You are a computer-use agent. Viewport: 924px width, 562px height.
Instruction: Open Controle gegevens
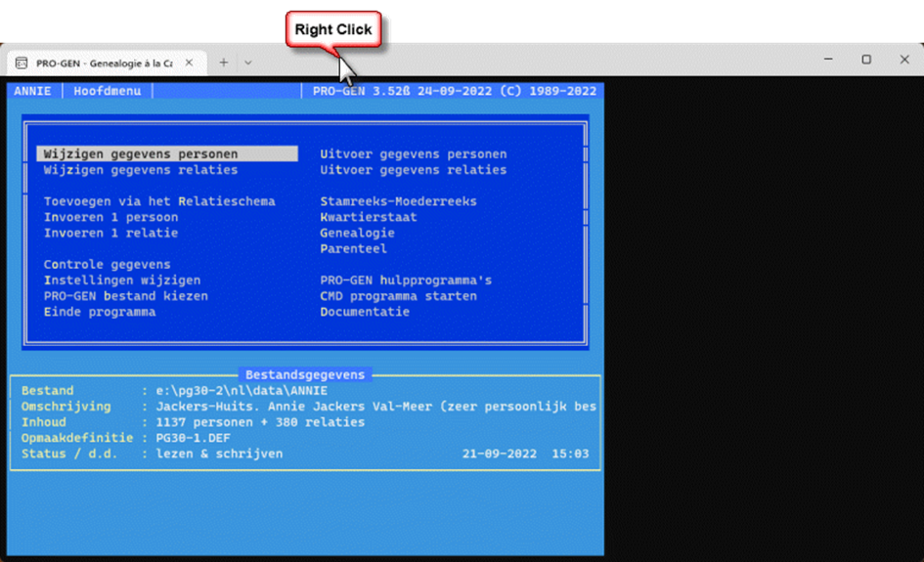(108, 265)
